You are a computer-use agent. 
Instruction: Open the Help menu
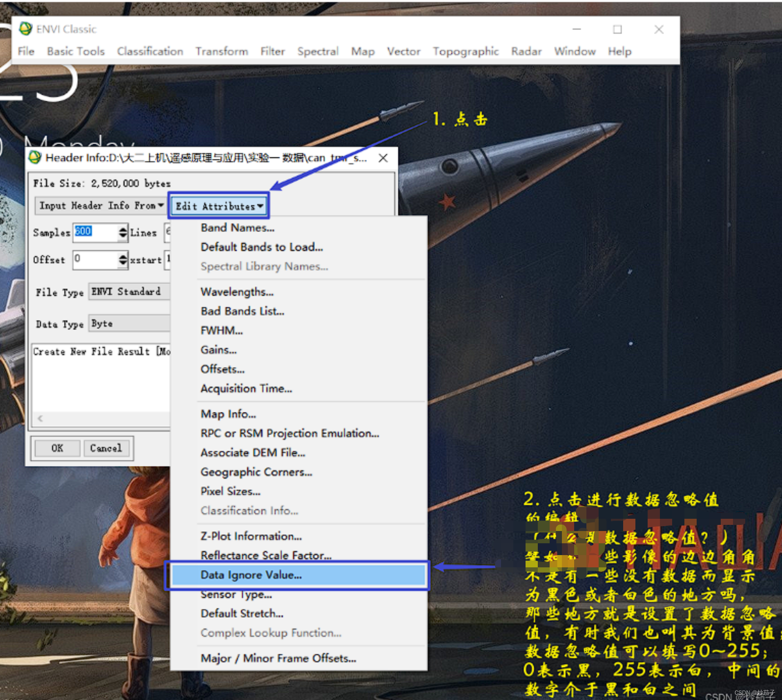click(619, 51)
